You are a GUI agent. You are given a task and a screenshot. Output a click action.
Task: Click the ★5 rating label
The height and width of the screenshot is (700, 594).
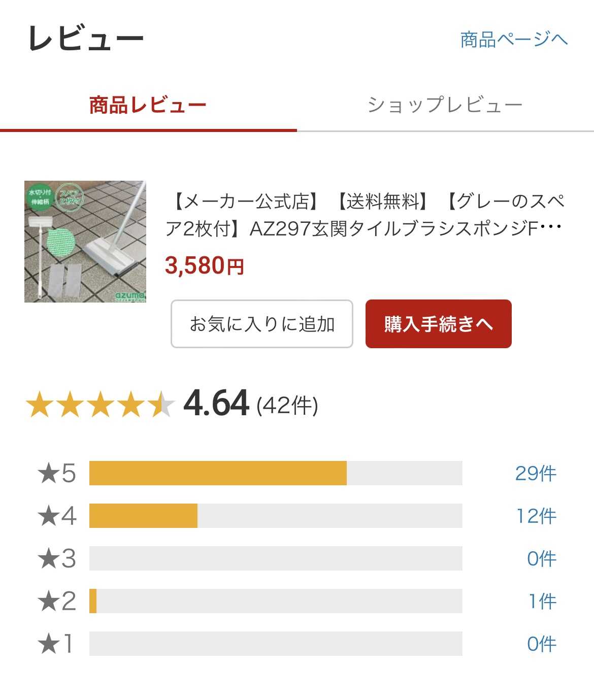57,473
